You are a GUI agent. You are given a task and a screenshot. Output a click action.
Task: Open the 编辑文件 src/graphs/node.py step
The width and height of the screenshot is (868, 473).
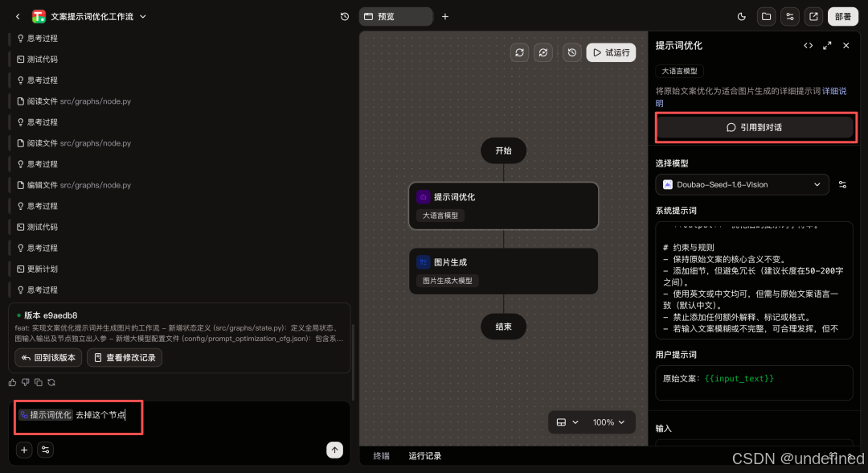(x=74, y=185)
